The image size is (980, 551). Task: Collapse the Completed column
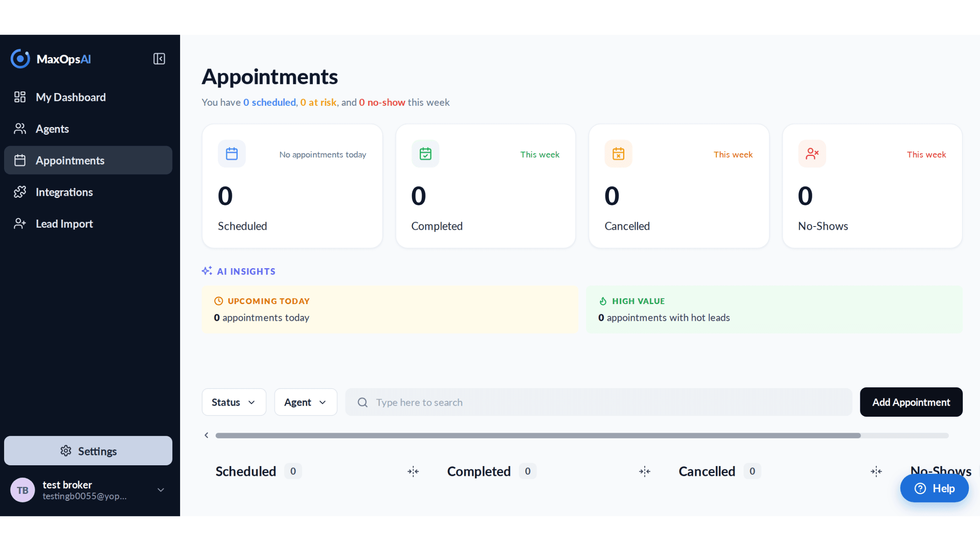tap(645, 472)
